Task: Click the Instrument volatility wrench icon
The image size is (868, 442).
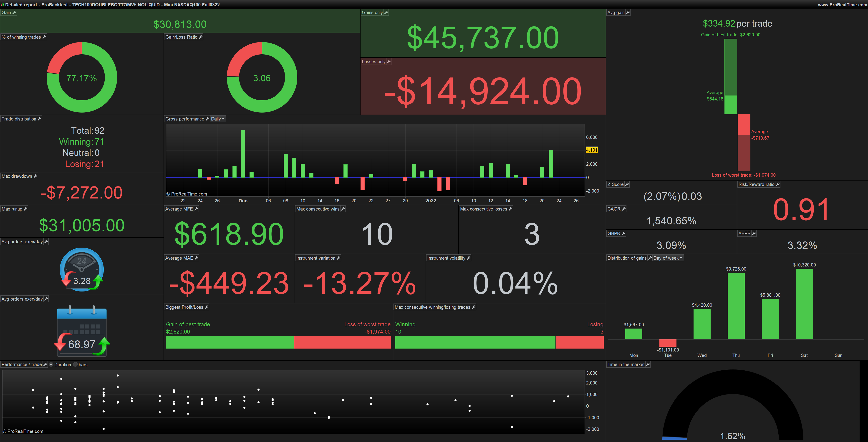Action: (x=469, y=258)
